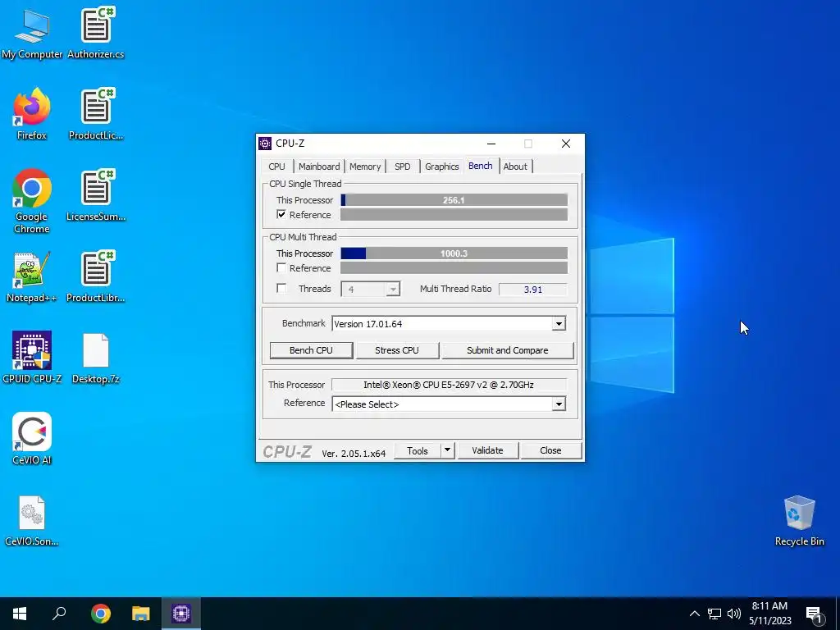The image size is (840, 630).
Task: Open network status tray icon
Action: tap(714, 614)
